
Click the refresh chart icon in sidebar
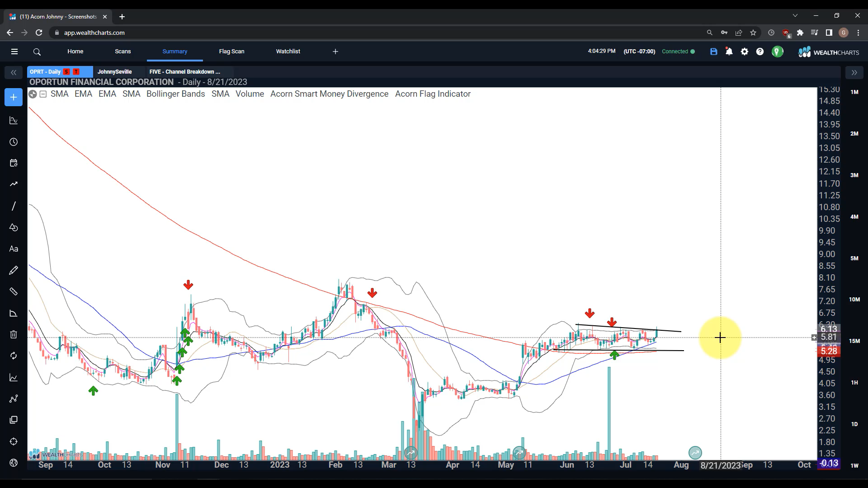tap(14, 356)
